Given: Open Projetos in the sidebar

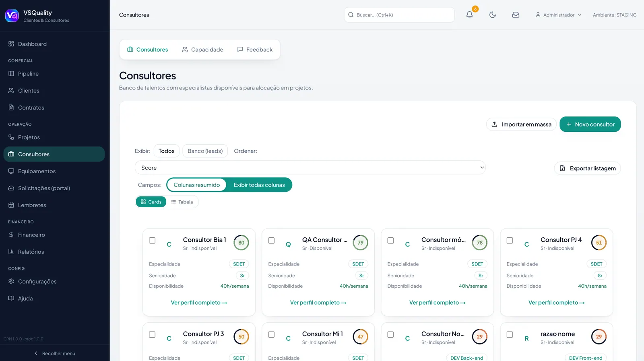Looking at the screenshot, I should point(54,137).
